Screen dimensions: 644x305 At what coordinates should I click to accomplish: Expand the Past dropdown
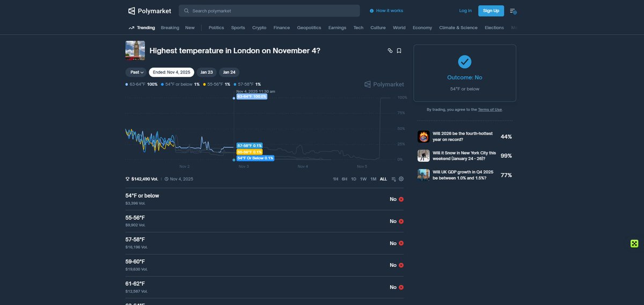click(x=137, y=72)
